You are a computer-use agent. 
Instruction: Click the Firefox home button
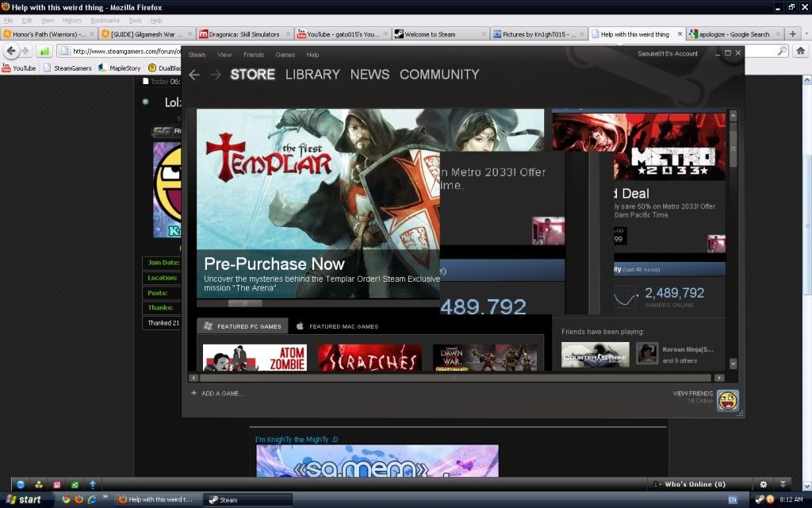[800, 51]
